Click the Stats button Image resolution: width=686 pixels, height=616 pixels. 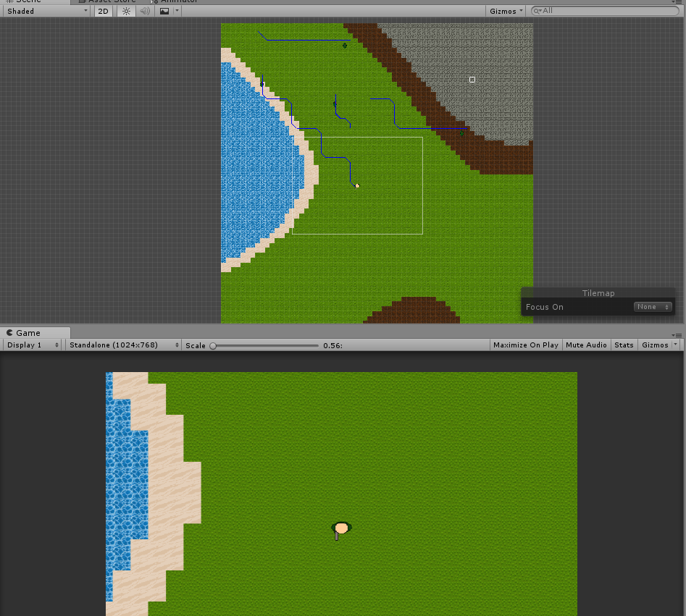click(x=624, y=345)
